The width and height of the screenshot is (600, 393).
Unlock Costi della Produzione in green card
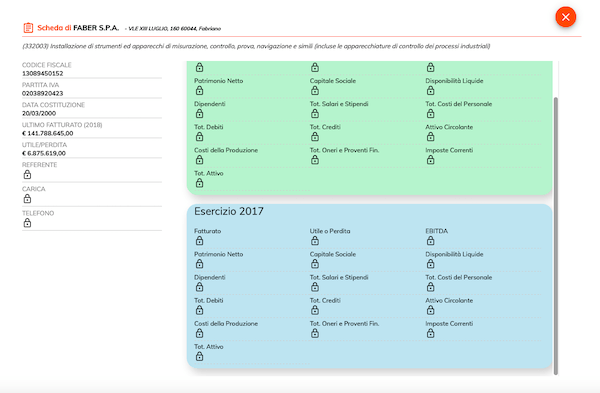(199, 160)
